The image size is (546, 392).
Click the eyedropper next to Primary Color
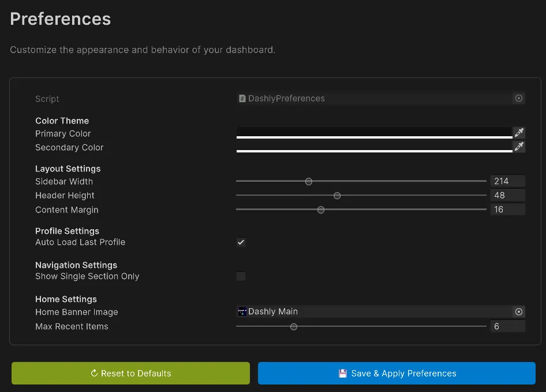(518, 132)
